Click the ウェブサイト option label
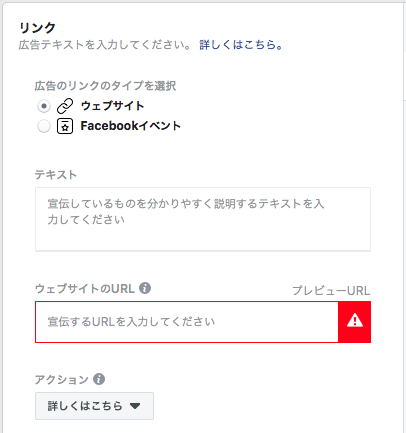 coord(112,106)
